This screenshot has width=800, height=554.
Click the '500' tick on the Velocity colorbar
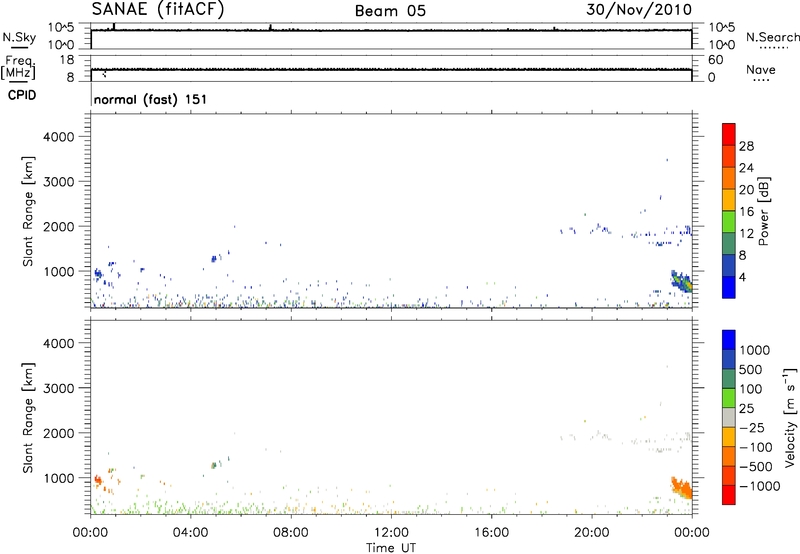tap(751, 370)
